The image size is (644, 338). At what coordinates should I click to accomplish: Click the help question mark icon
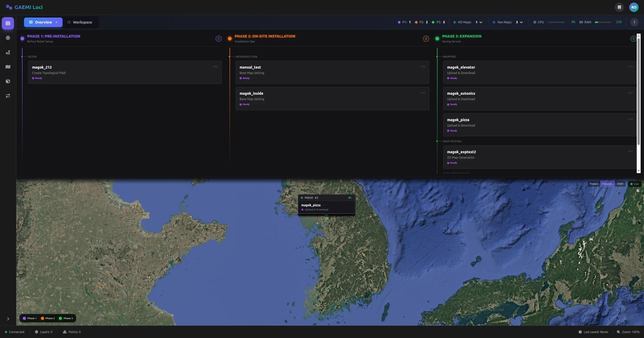[x=634, y=22]
